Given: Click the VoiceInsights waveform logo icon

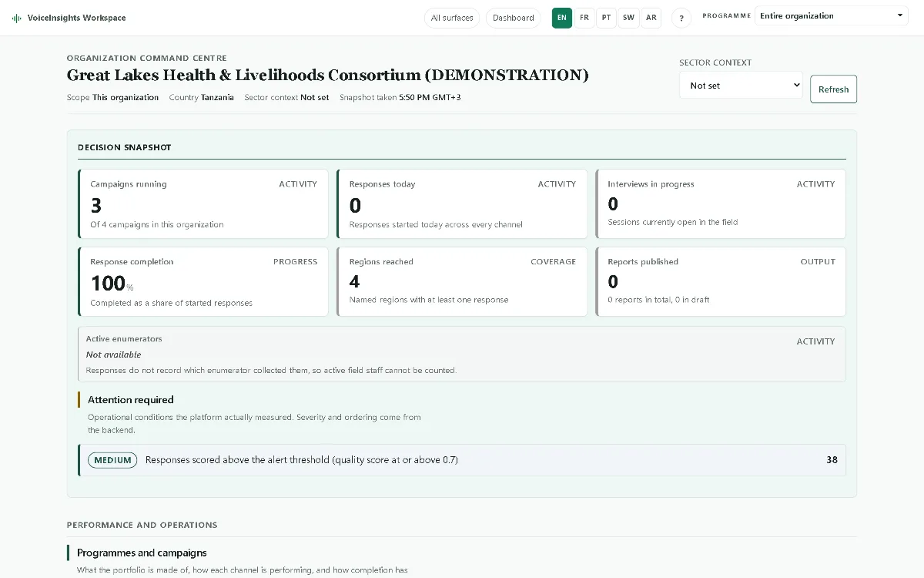Looking at the screenshot, I should [x=17, y=18].
